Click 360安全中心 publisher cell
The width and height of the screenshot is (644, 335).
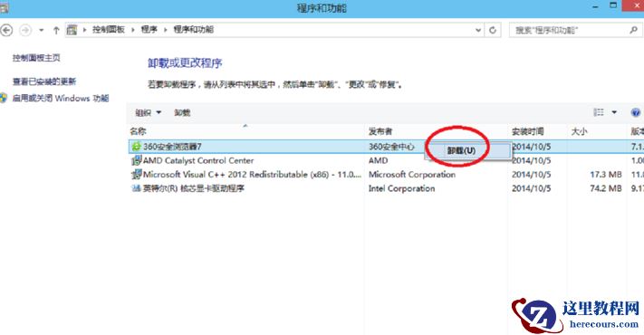[391, 147]
